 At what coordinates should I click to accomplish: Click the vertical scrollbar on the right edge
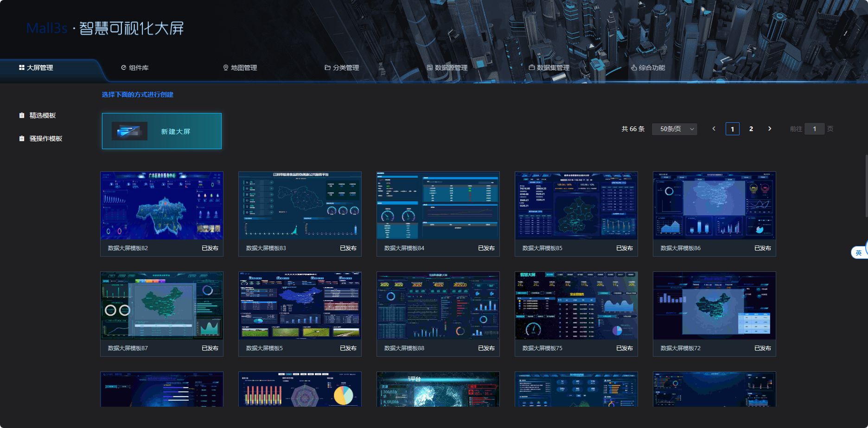coord(867,185)
